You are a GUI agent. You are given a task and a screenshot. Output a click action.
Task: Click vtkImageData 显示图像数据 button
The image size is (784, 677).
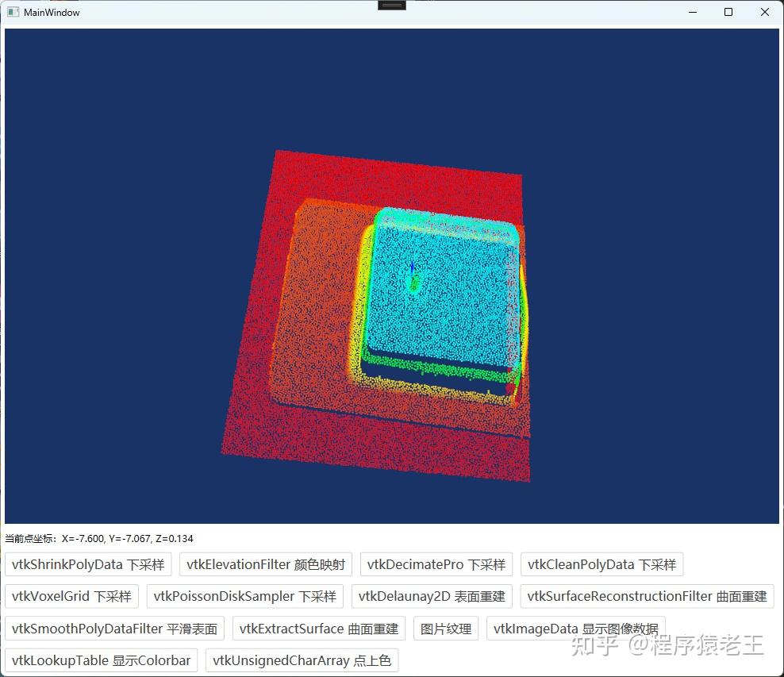575,629
